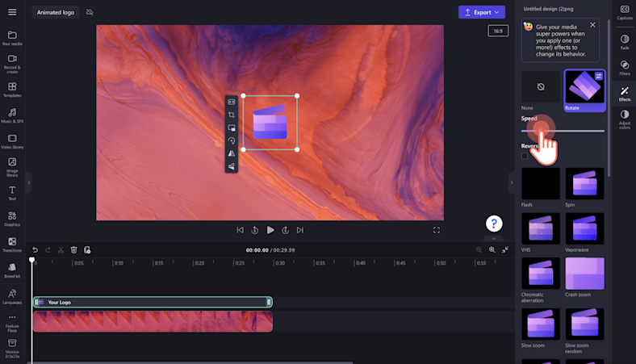Skip to the end of video
The width and height of the screenshot is (636, 364).
[x=300, y=230]
